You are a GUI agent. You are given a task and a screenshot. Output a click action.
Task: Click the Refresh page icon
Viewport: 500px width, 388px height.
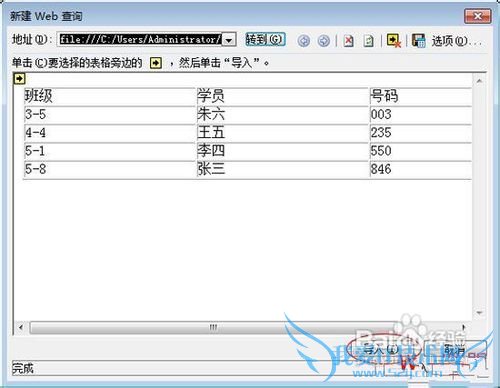point(368,41)
